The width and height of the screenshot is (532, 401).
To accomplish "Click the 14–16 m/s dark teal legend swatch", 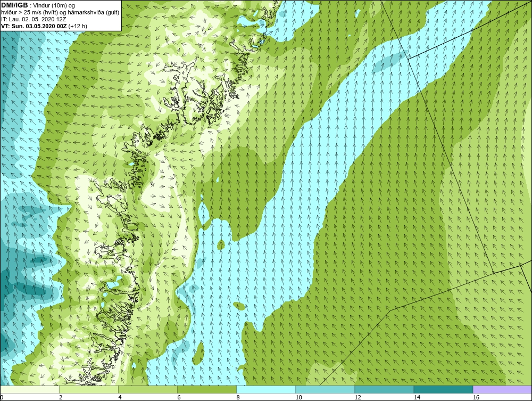I will point(443,389).
